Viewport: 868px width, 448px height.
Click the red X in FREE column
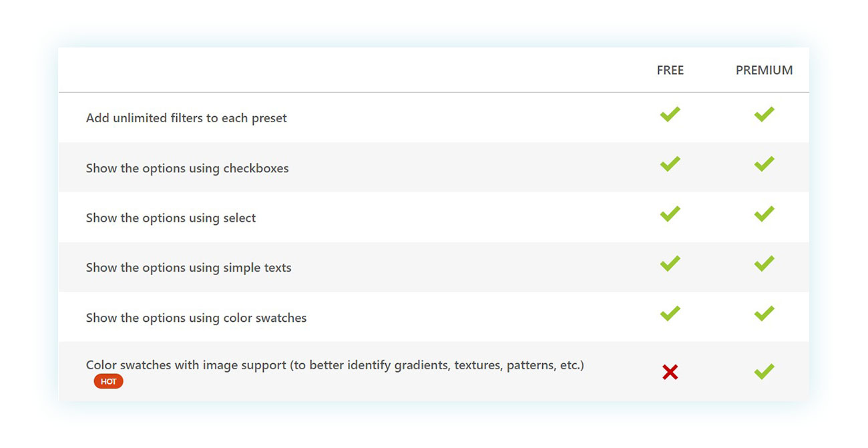[x=670, y=373]
